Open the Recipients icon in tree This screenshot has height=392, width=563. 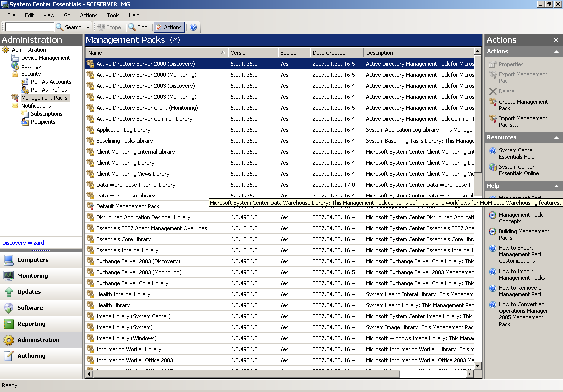25,122
